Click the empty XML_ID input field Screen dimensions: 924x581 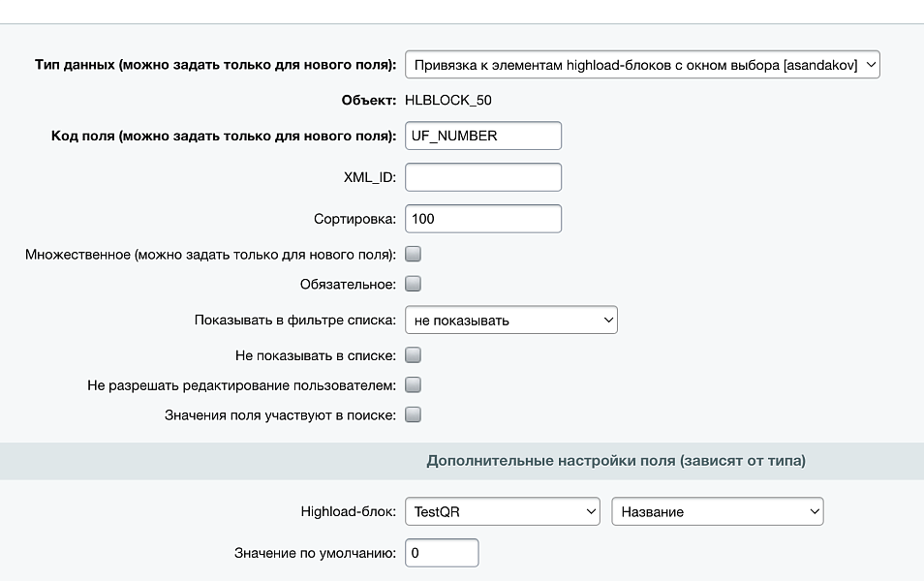tap(482, 176)
